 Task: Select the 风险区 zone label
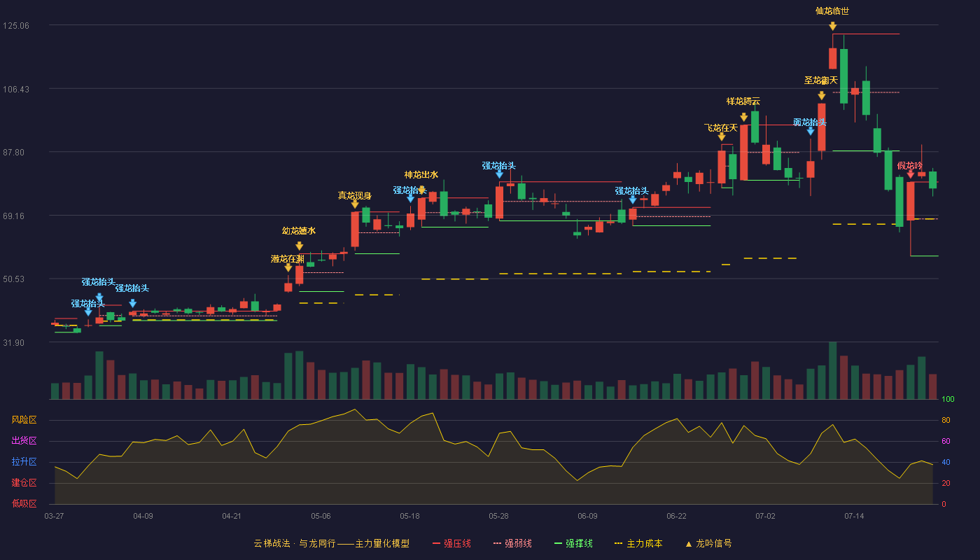pyautogui.click(x=24, y=420)
